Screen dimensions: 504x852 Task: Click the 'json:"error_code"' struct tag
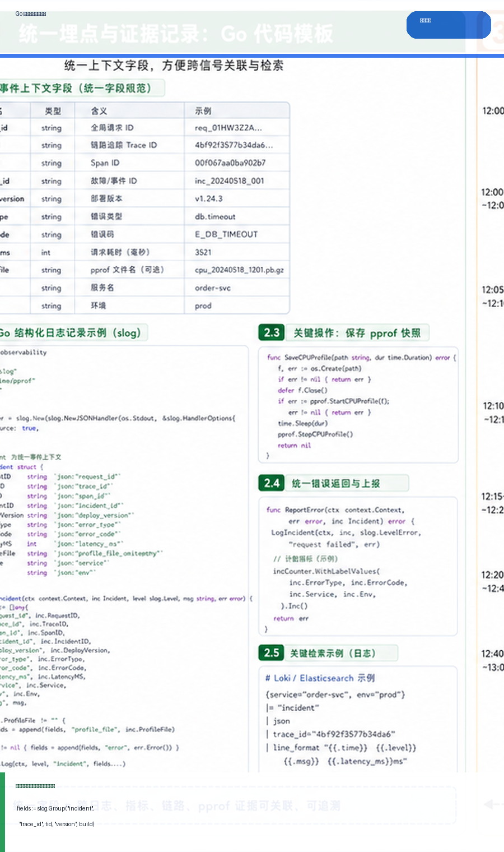(x=87, y=534)
